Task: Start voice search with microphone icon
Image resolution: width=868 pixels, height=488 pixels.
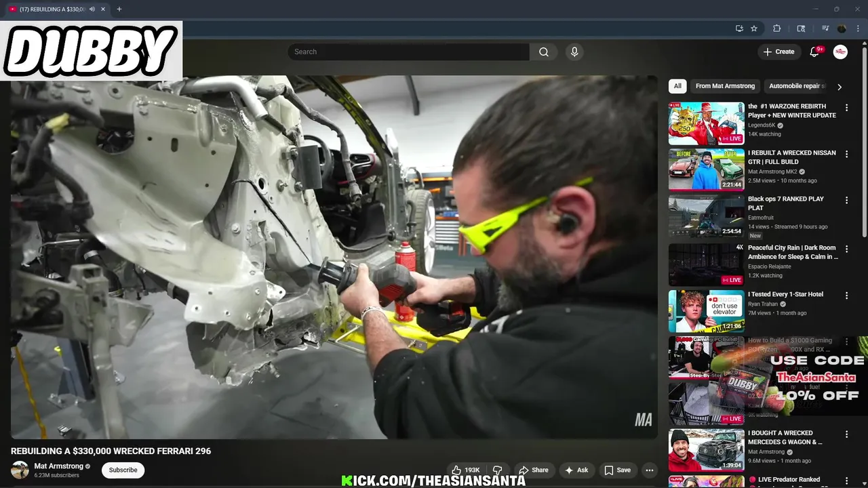Action: tap(574, 52)
